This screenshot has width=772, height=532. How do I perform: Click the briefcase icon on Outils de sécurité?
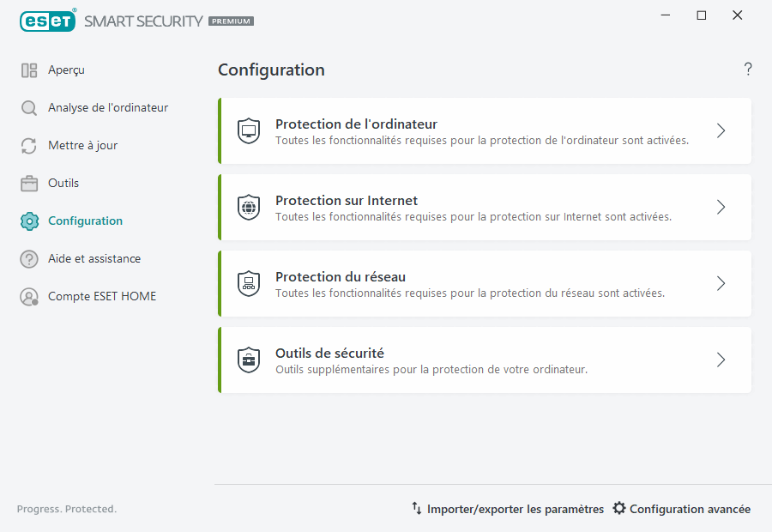click(x=249, y=360)
